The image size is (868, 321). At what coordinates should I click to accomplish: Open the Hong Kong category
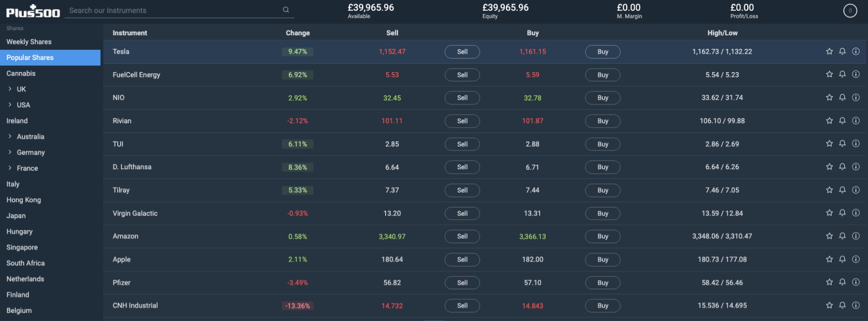click(24, 200)
